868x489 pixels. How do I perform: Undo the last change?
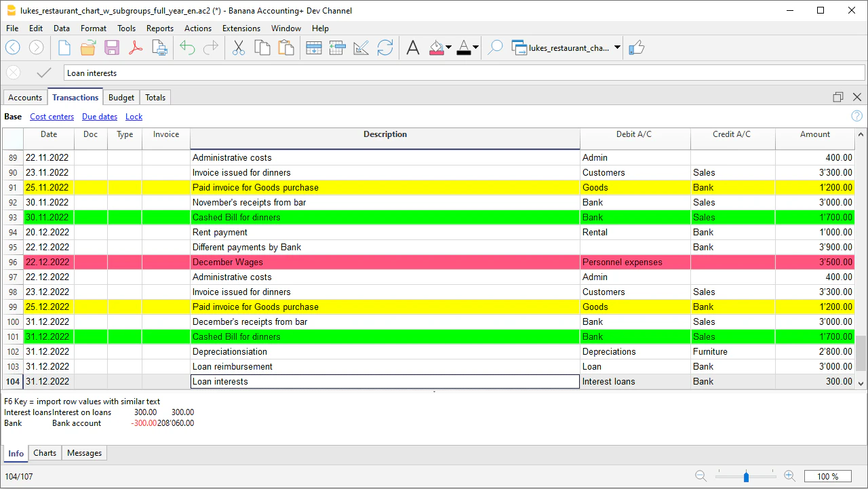coord(186,47)
